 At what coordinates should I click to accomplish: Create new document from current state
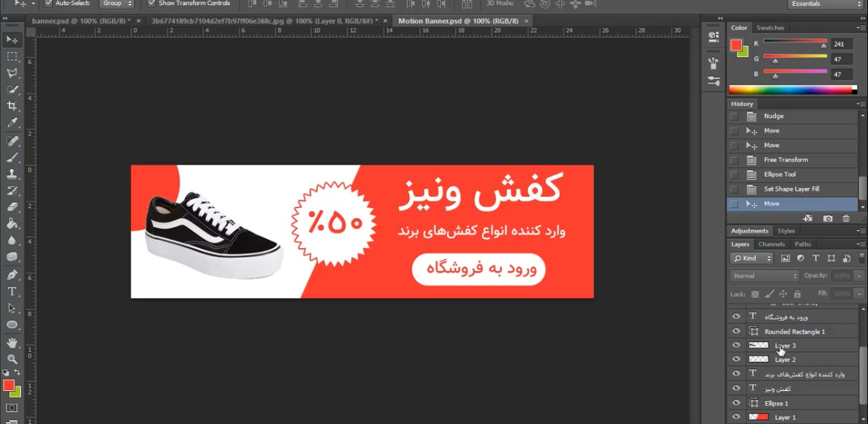click(x=808, y=218)
